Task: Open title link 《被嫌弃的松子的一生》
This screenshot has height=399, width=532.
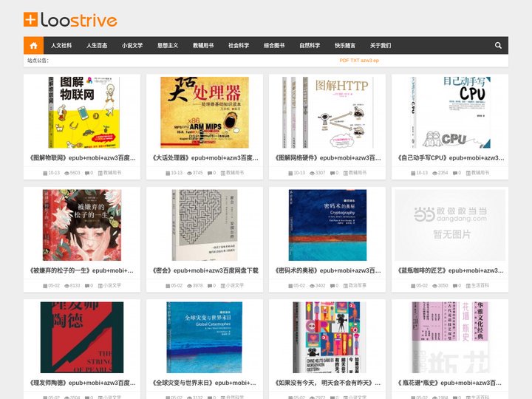Action: [81, 270]
